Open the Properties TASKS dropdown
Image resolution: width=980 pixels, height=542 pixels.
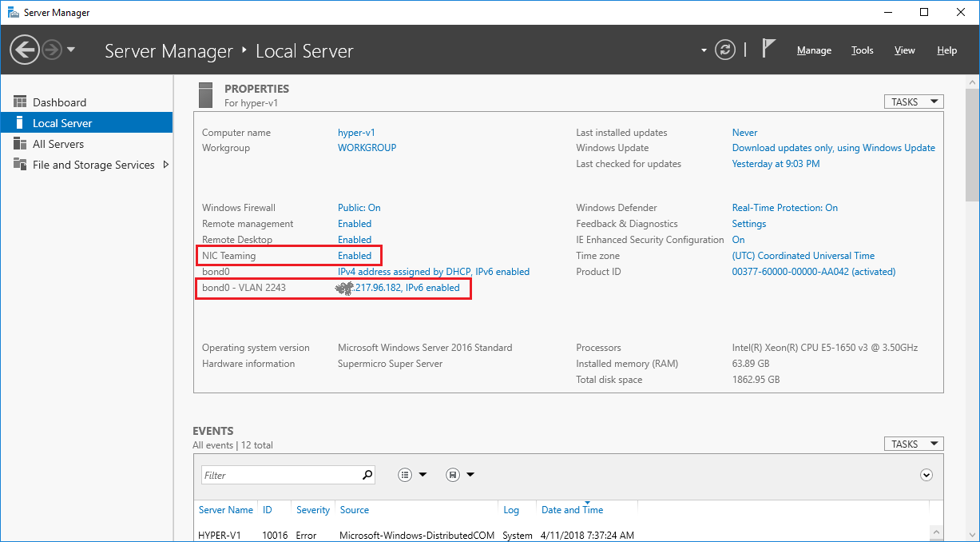click(914, 102)
